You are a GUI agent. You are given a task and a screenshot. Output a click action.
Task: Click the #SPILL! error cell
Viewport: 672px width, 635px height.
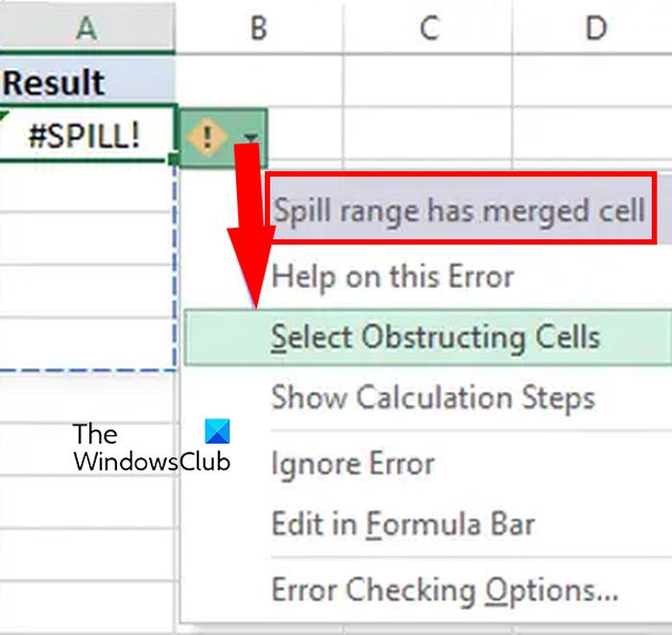coord(86,136)
